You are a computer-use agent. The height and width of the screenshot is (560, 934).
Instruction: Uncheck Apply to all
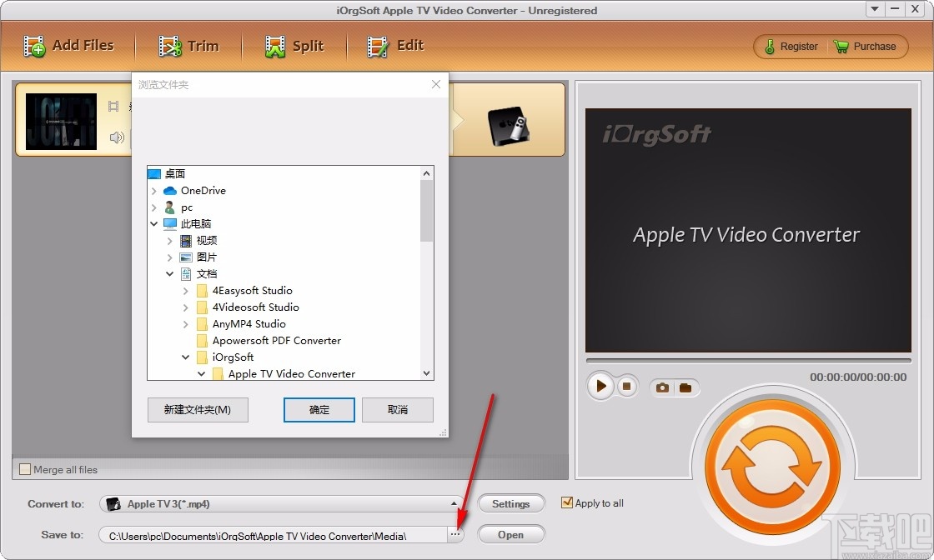coord(568,502)
